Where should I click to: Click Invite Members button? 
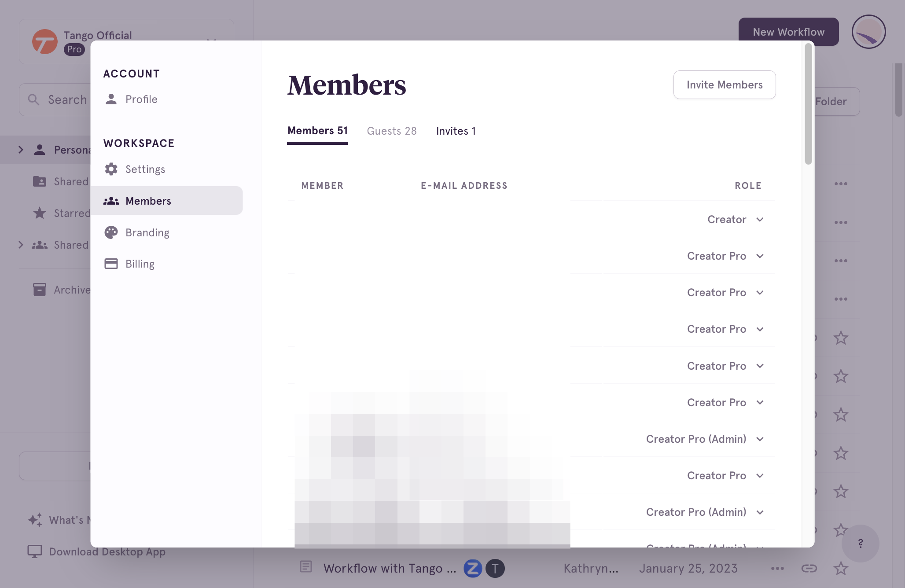click(725, 85)
